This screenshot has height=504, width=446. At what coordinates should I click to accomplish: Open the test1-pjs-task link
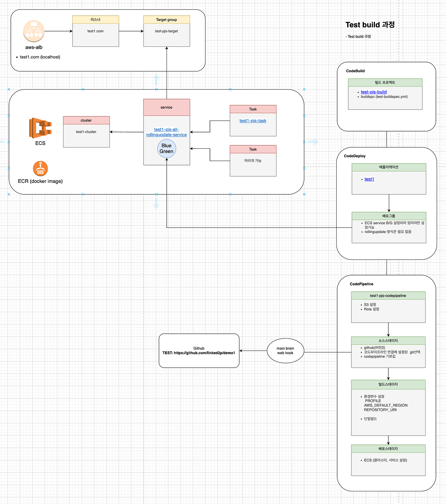pos(253,120)
